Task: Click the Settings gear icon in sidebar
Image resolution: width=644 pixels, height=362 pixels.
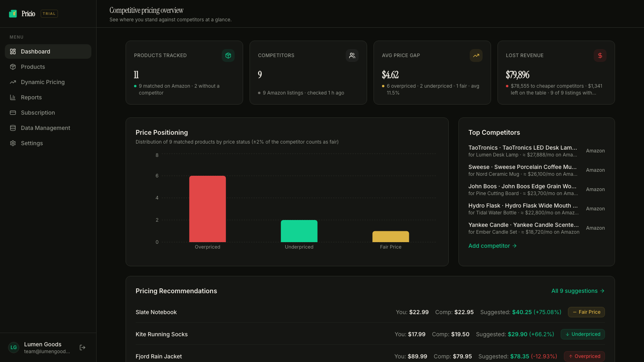Action: [13, 143]
